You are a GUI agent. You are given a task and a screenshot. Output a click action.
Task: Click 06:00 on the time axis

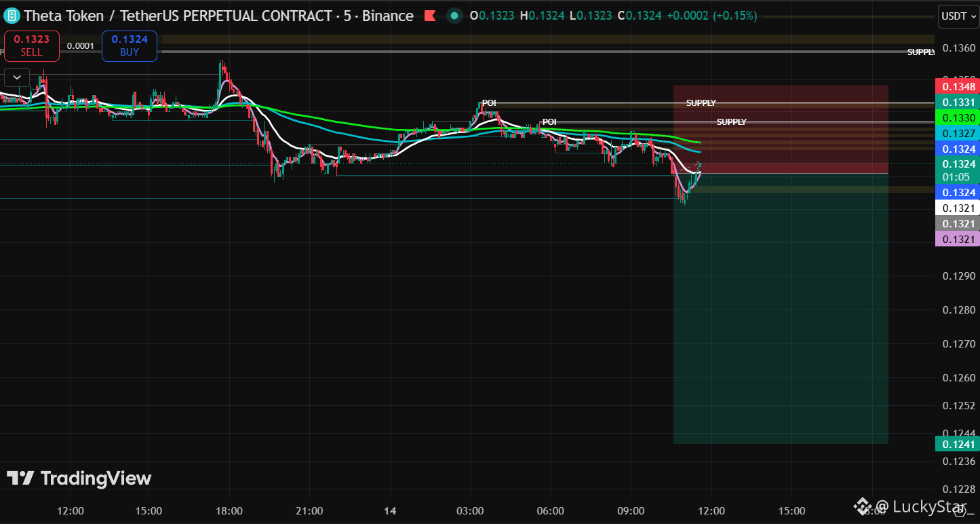click(x=550, y=510)
